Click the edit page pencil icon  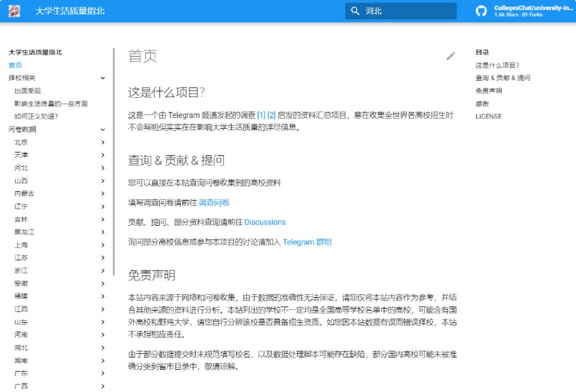point(451,56)
